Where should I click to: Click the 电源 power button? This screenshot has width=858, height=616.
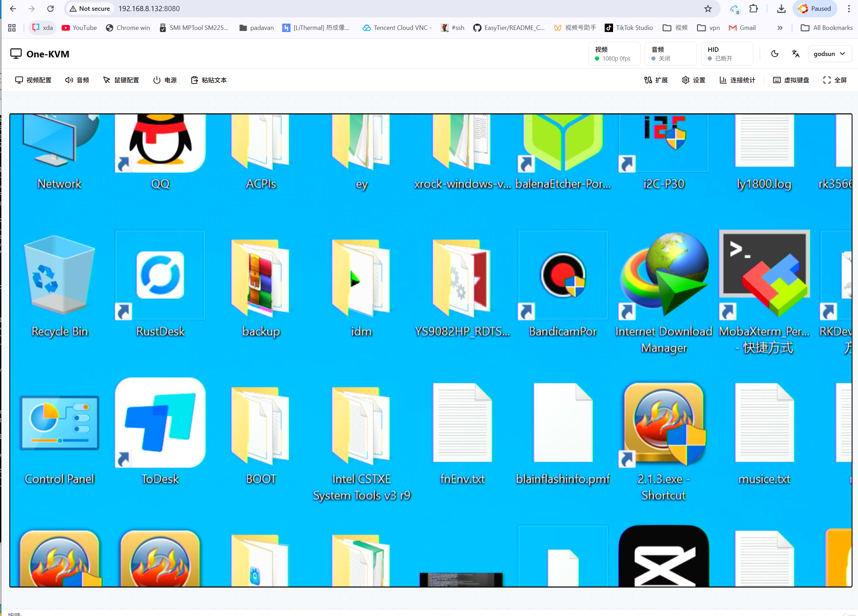click(165, 80)
